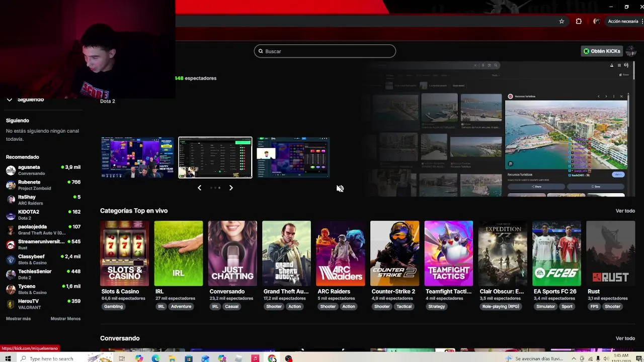Open Ver todo for Conversando section
This screenshot has height=362, width=644.
coord(625,339)
